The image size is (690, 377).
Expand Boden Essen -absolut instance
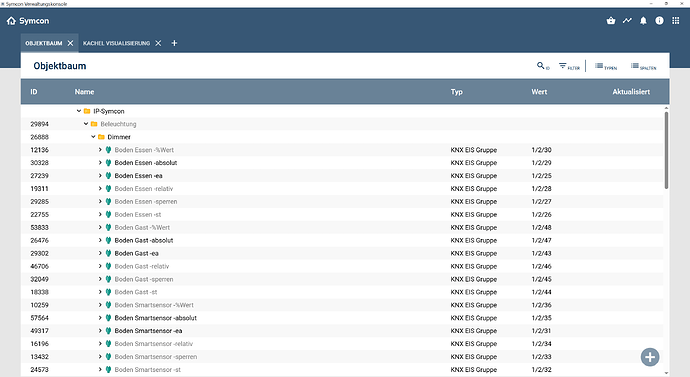pyautogui.click(x=100, y=163)
